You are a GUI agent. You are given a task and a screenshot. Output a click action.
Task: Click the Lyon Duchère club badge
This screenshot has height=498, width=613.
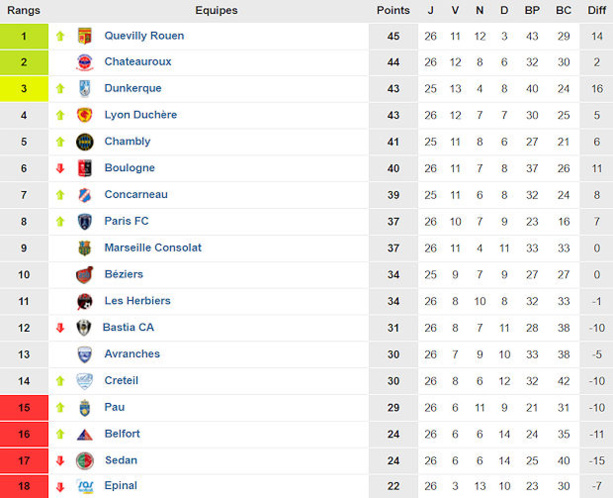(85, 115)
